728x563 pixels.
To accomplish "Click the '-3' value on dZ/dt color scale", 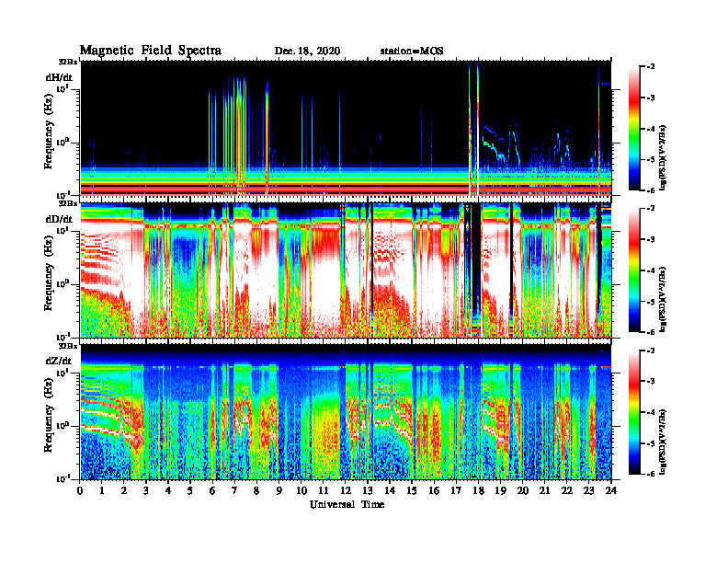I will (x=652, y=382).
